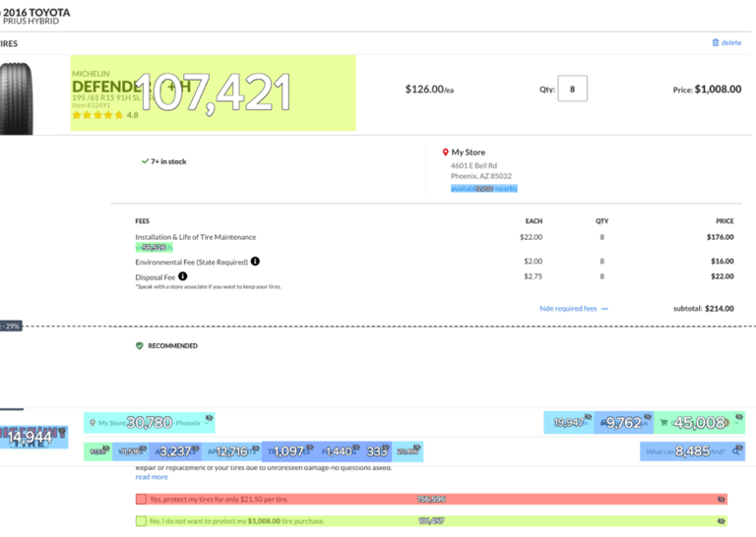This screenshot has width=756, height=537.
Task: Click the Discount Tire logo
Action: [32, 438]
